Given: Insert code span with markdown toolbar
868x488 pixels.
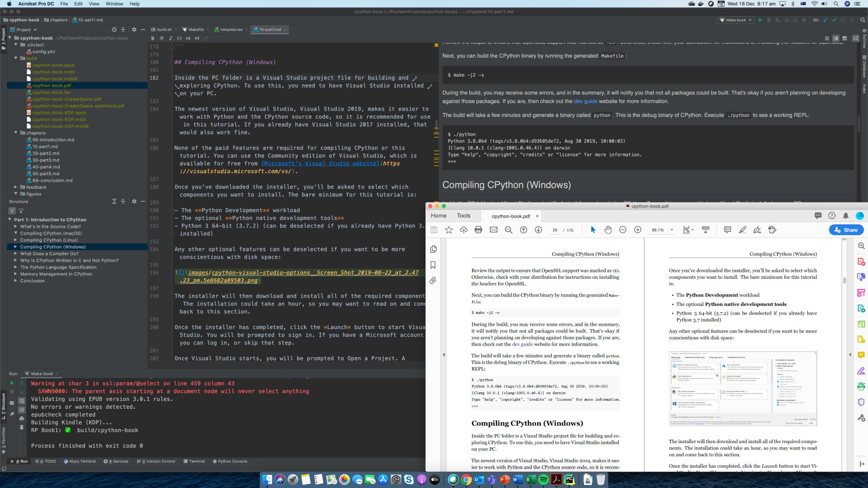Looking at the screenshot, I should [179, 38].
